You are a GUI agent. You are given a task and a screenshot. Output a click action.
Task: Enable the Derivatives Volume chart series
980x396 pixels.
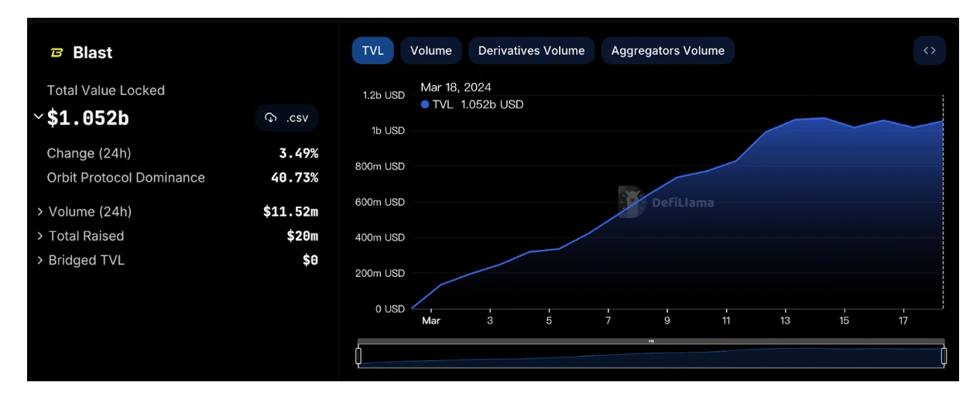tap(531, 50)
